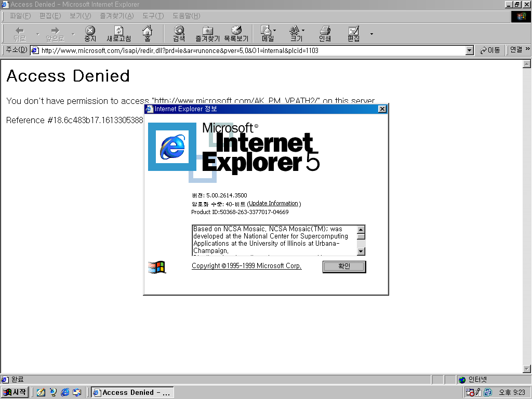Click the Edit (편집) toolbar icon

353,34
